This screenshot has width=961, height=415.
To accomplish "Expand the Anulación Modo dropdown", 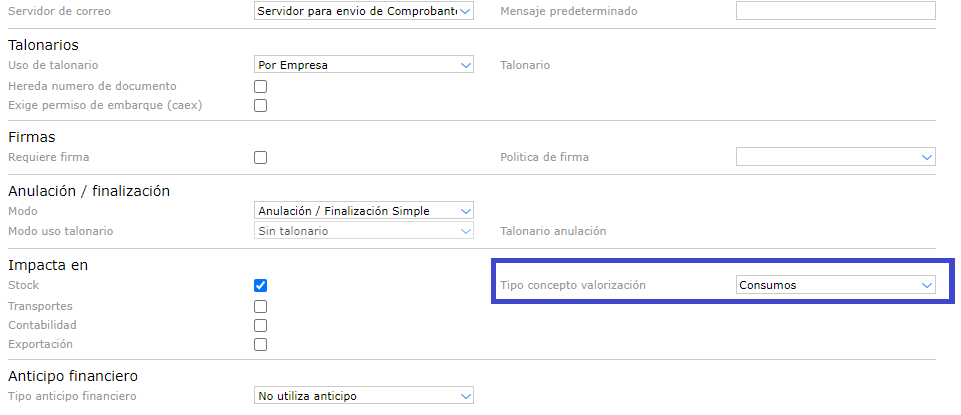I will coord(364,211).
